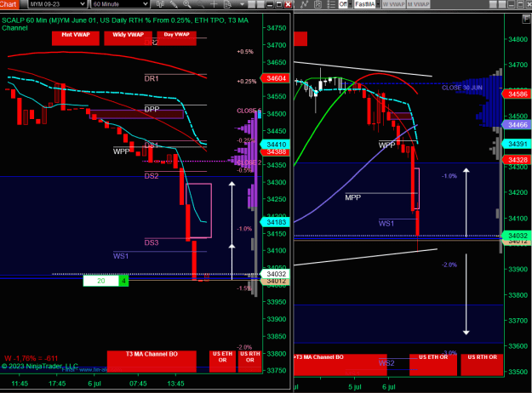Click the cyan 34410 price marker
This screenshot has width=532, height=393.
275,145
